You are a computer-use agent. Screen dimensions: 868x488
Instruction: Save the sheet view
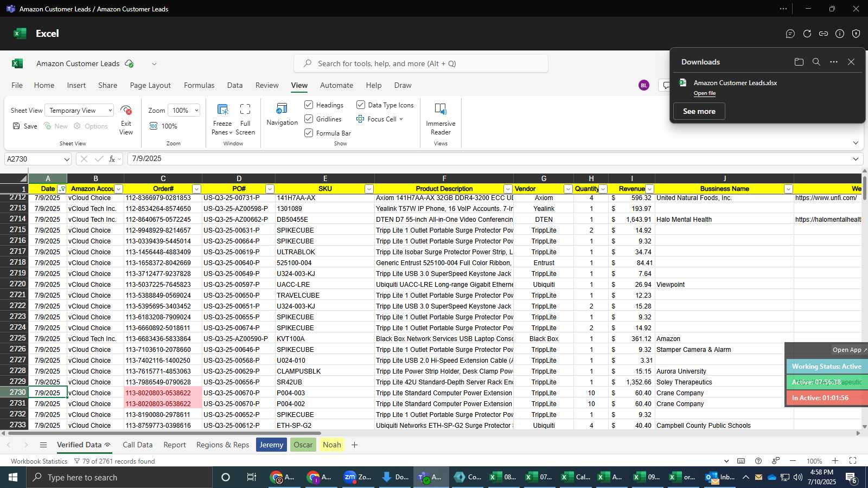(x=25, y=126)
